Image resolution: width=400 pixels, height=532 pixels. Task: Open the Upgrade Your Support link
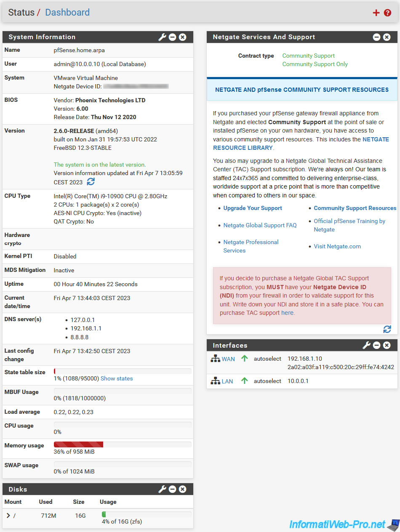[x=253, y=208]
